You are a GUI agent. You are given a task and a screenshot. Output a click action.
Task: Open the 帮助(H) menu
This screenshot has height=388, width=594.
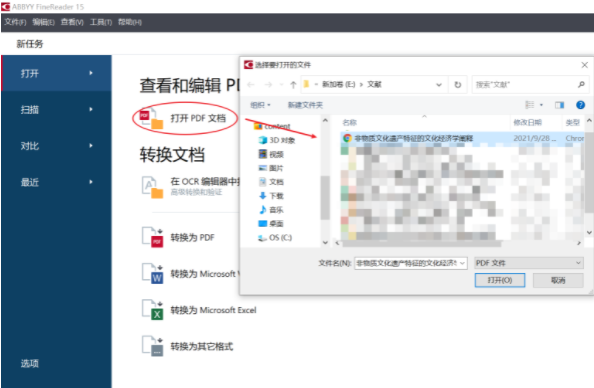130,22
